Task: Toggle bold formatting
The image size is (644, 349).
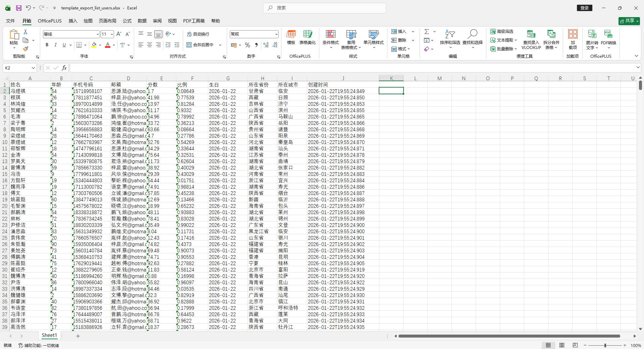Action: tap(47, 45)
